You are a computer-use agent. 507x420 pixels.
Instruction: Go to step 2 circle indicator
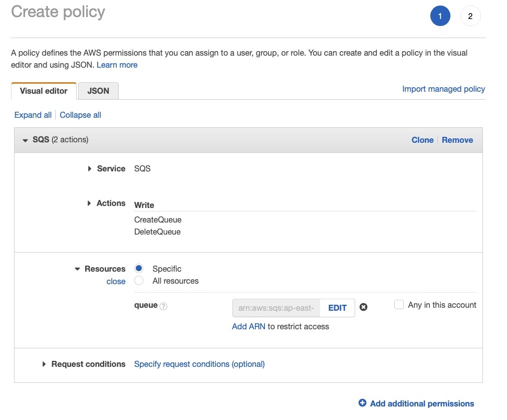point(470,16)
